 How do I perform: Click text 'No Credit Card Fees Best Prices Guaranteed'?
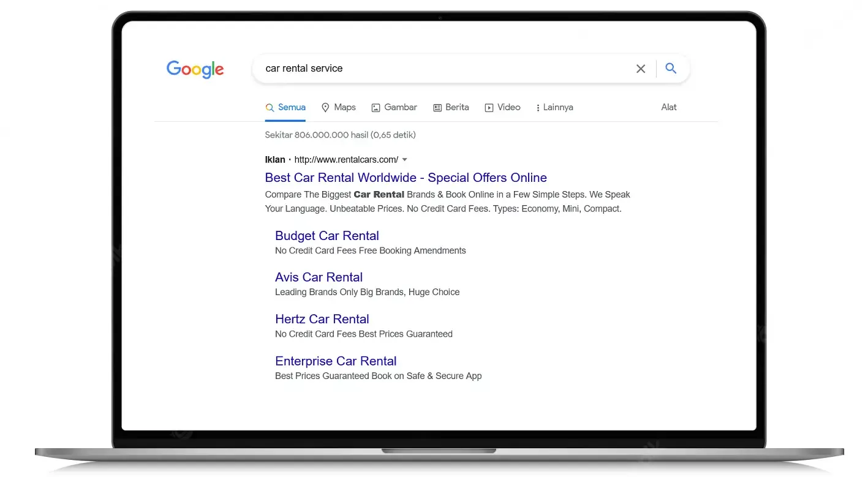coord(364,334)
